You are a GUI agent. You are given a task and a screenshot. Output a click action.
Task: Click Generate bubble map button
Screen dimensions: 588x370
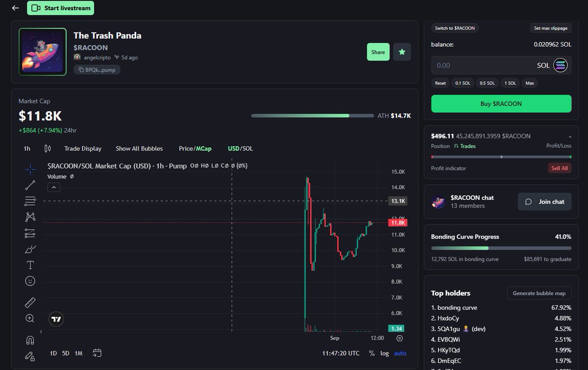(539, 293)
